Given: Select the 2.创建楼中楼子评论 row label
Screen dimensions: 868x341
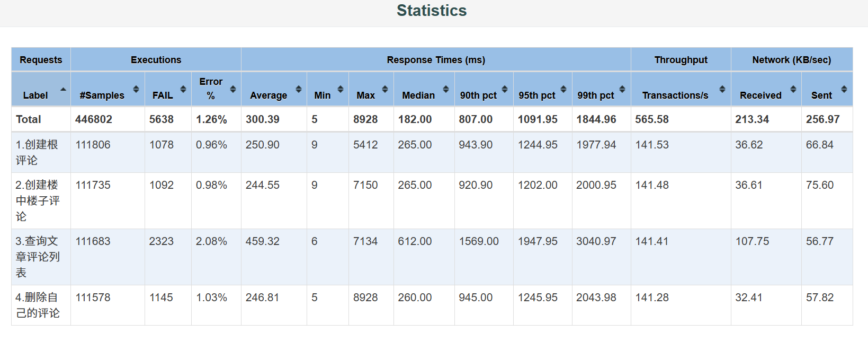Looking at the screenshot, I should click(x=38, y=200).
